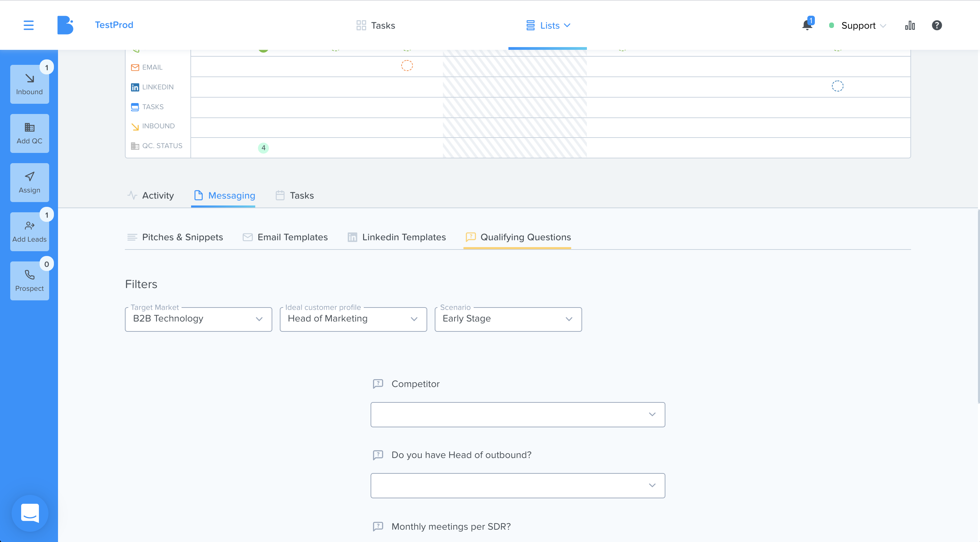The width and height of the screenshot is (980, 542).
Task: Click the EMAIL row label
Action: coord(152,67)
